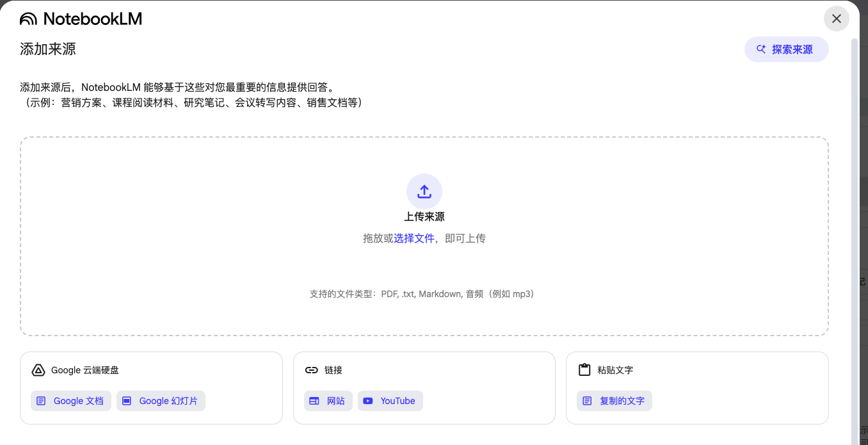
Task: Close the add sources dialog
Action: pos(837,19)
